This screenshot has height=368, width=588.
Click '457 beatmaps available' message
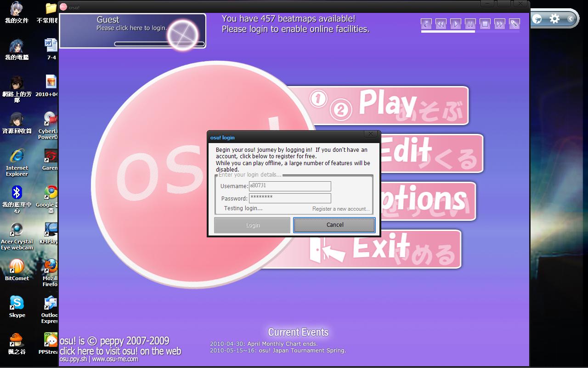coord(288,19)
